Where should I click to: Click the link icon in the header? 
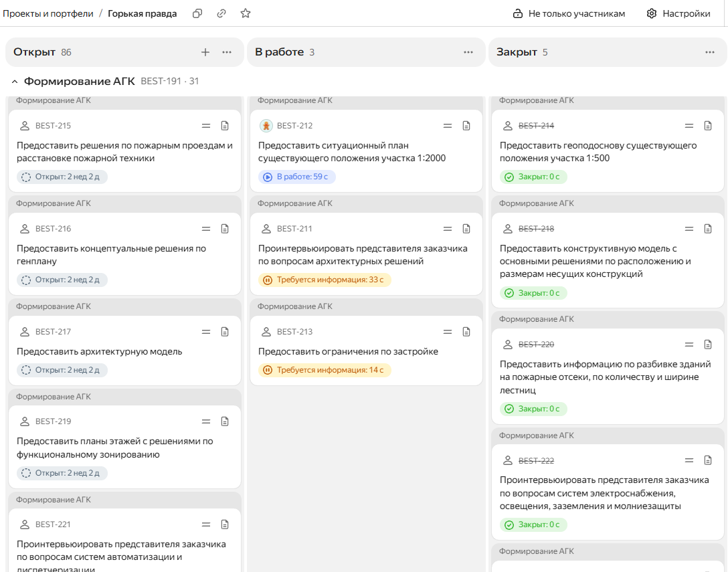click(x=221, y=13)
